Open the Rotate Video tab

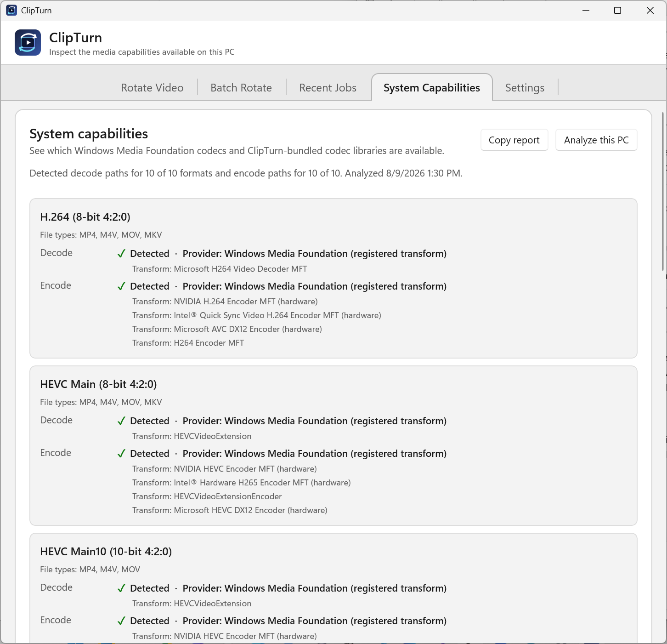[x=152, y=87]
